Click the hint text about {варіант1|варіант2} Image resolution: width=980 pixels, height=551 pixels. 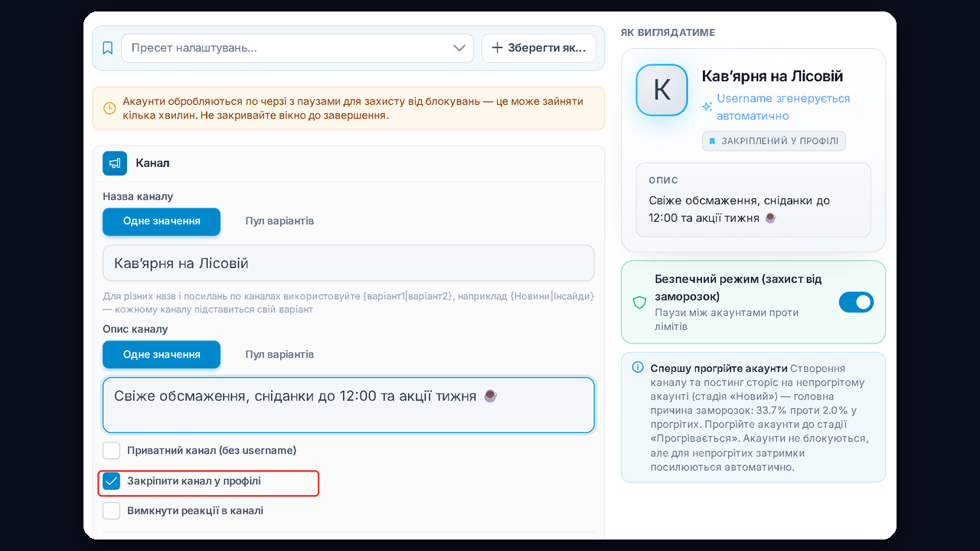tap(348, 303)
